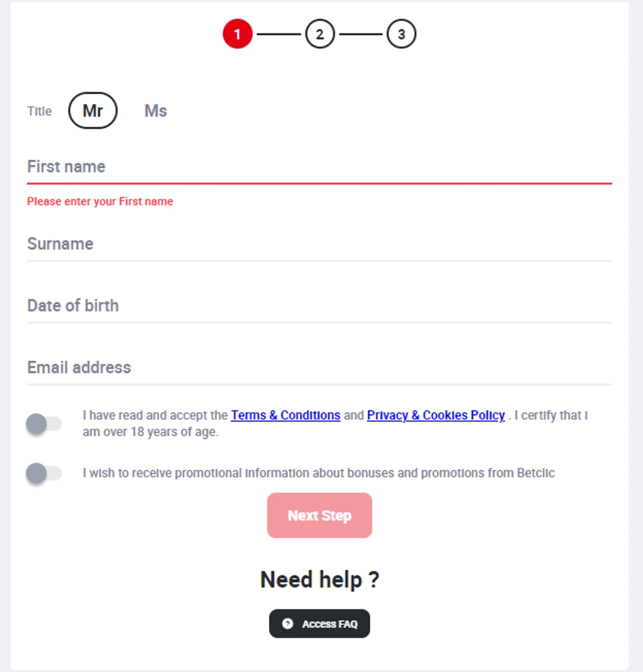
Task: Click the step 1 circle indicator
Action: tap(237, 34)
